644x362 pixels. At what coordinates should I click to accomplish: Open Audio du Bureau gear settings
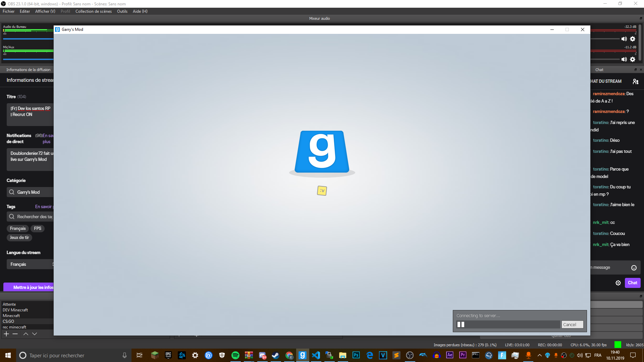tap(633, 39)
